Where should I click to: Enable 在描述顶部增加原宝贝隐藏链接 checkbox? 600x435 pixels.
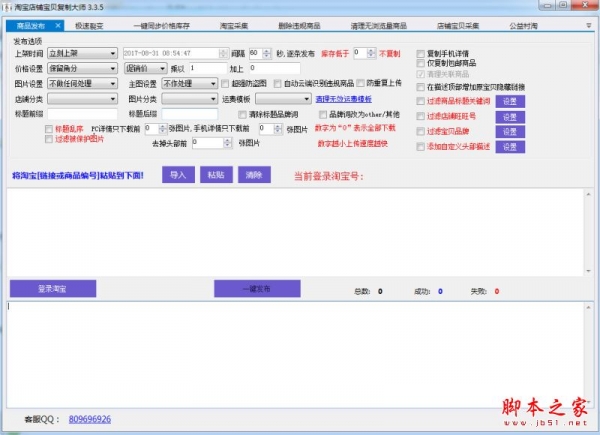click(x=421, y=87)
